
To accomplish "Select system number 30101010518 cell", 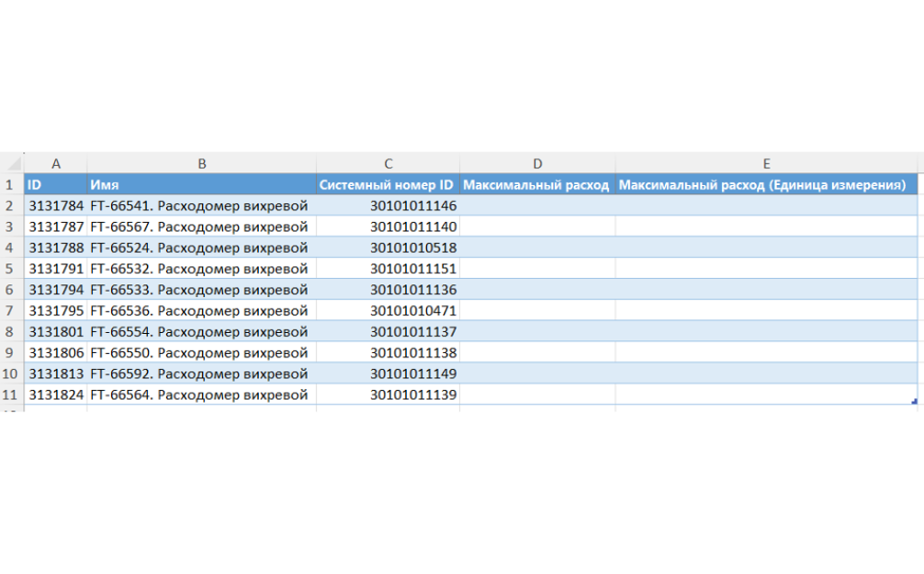I will click(x=388, y=247).
